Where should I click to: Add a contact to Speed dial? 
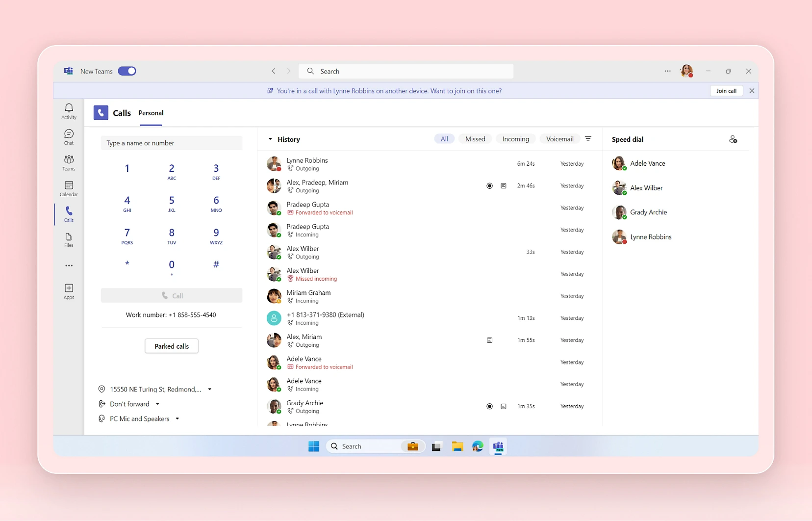[733, 139]
